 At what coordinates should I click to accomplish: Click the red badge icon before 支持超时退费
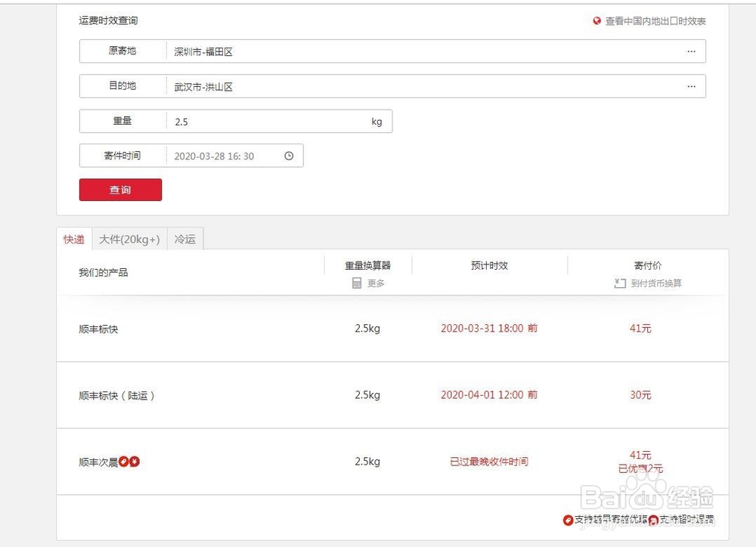coord(653,520)
